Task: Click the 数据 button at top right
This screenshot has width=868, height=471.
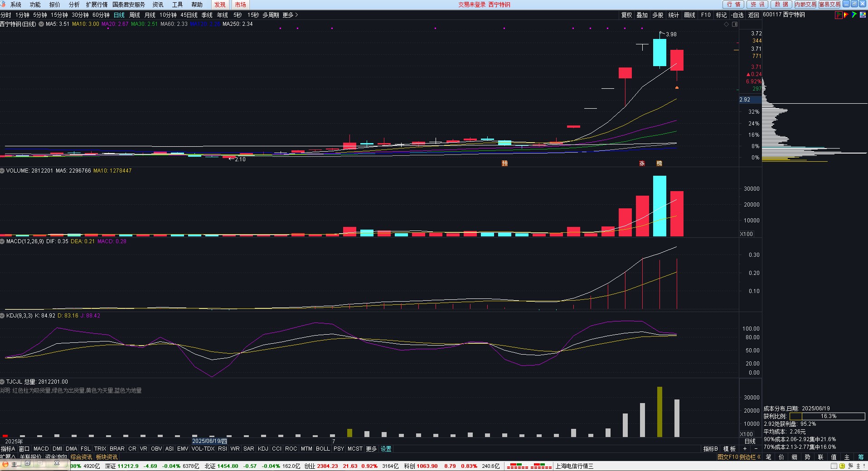Action: point(781,4)
